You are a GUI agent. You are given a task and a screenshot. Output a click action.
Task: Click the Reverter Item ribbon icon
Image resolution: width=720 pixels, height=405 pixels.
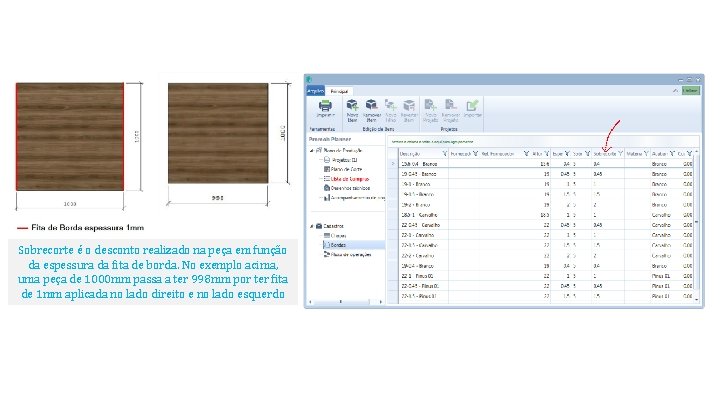(409, 105)
